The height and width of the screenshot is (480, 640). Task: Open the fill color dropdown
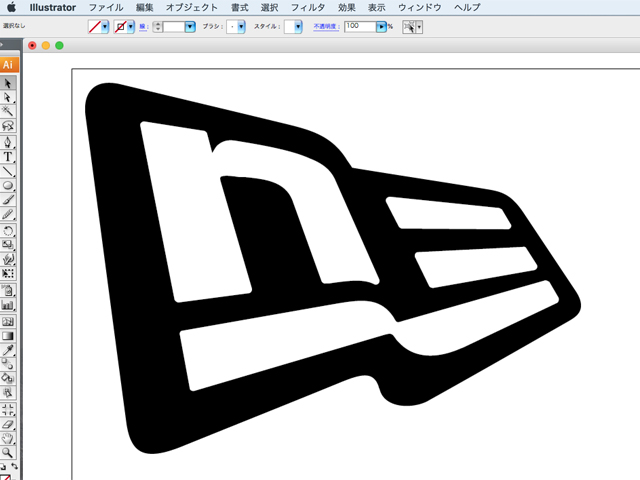click(x=106, y=27)
